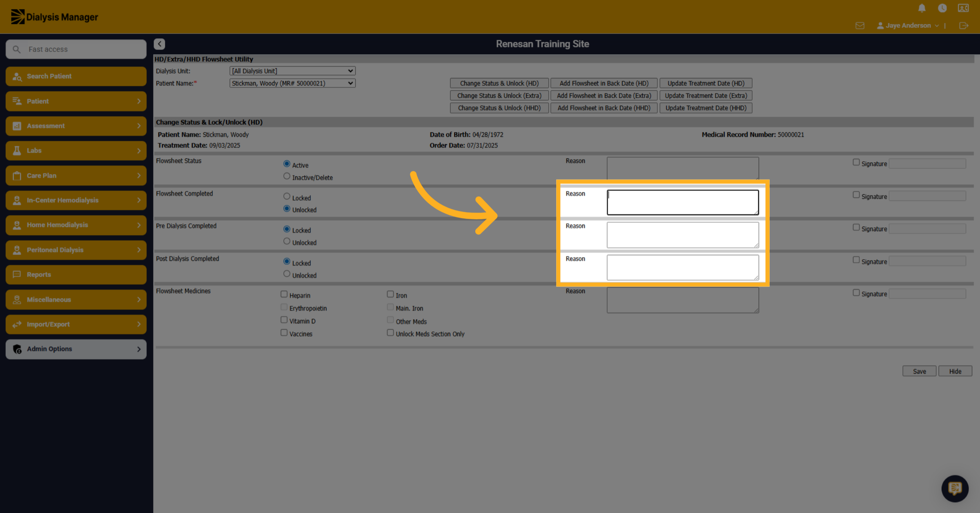Click the logout icon near user name
This screenshot has width=980, height=513.
click(x=964, y=26)
